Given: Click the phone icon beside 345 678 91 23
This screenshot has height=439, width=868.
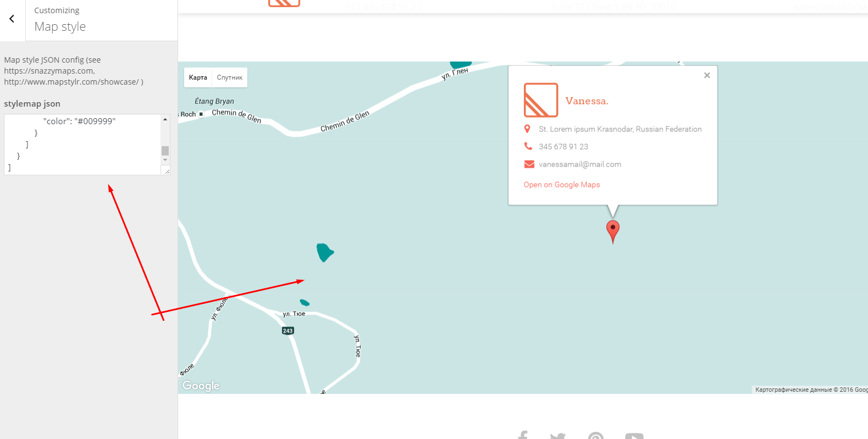Looking at the screenshot, I should point(528,146).
